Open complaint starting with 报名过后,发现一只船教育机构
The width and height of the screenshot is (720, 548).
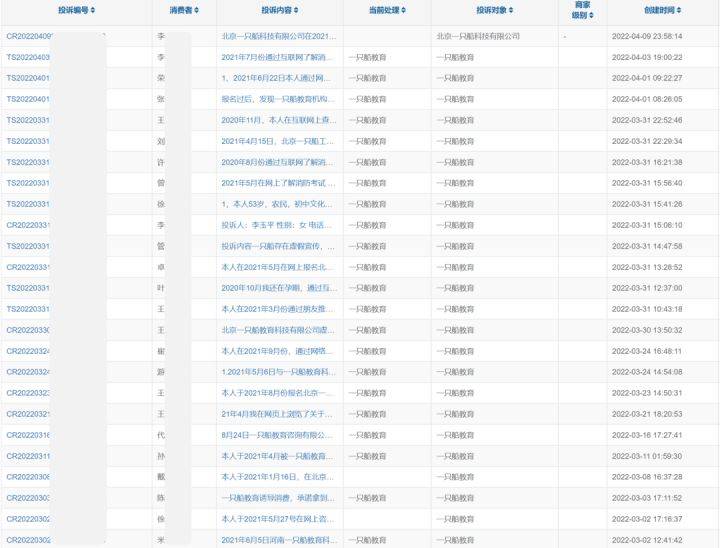(279, 99)
